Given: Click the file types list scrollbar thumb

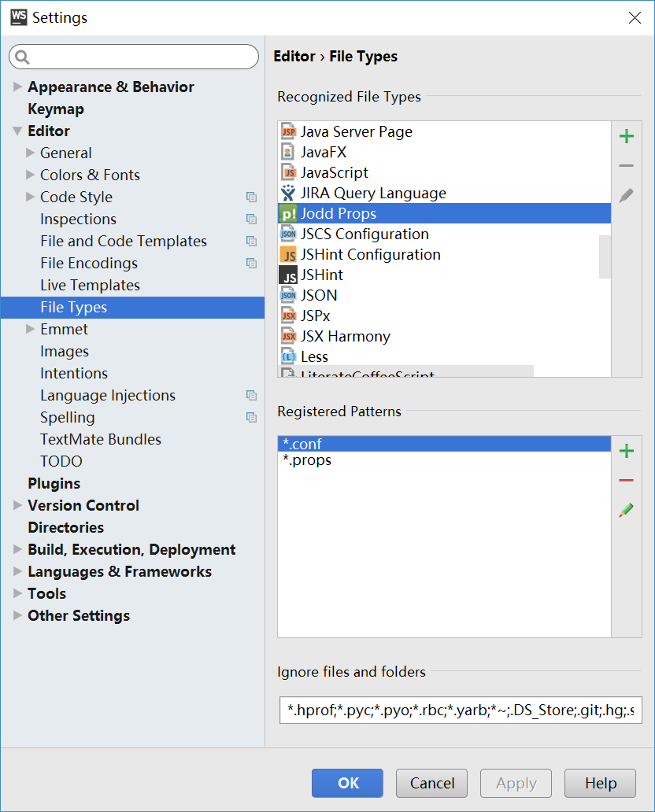Looking at the screenshot, I should 605,257.
